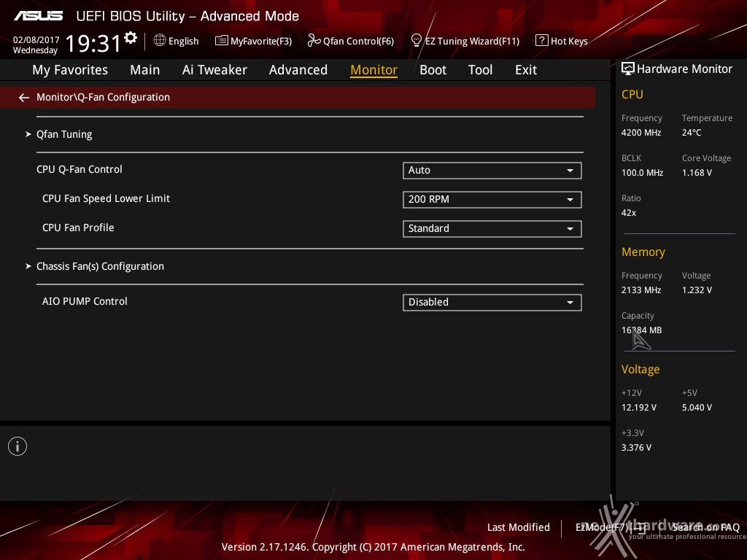Viewport: 747px width, 560px height.
Task: Click the info icon in help panel
Action: 18,446
